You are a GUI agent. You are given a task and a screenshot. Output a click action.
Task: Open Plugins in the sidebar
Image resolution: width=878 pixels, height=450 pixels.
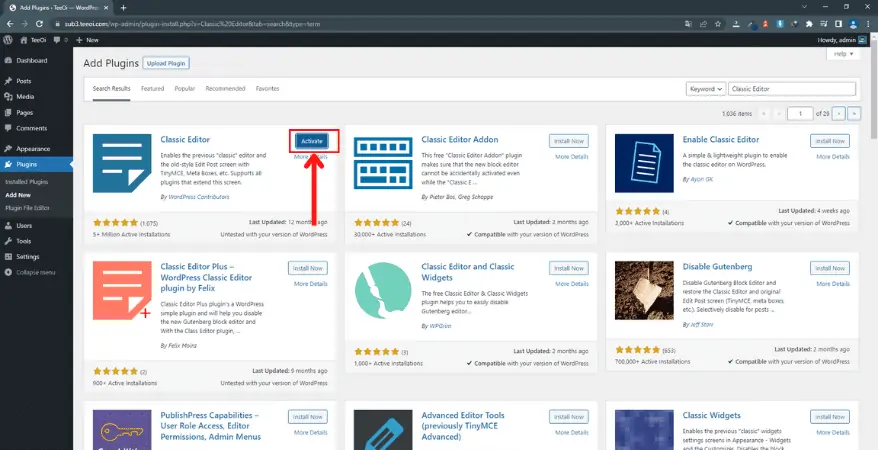(x=36, y=165)
